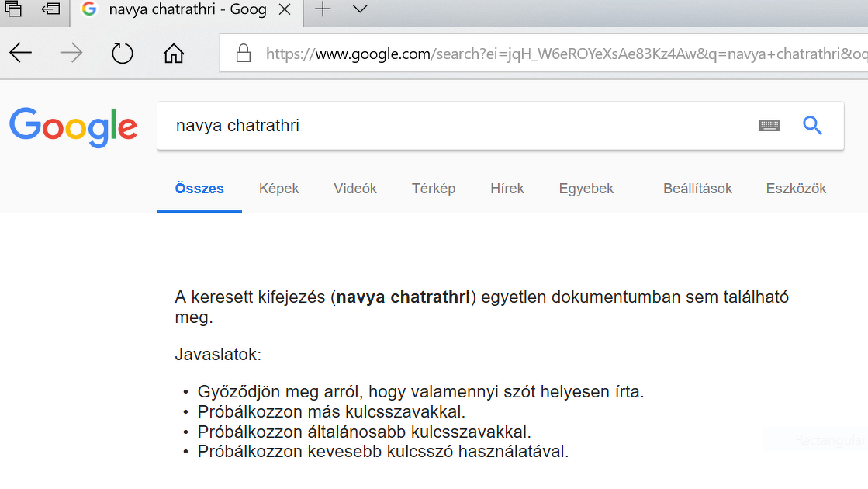The image size is (868, 489).
Task: Open the on-screen keyboard icon in search box
Action: point(769,125)
